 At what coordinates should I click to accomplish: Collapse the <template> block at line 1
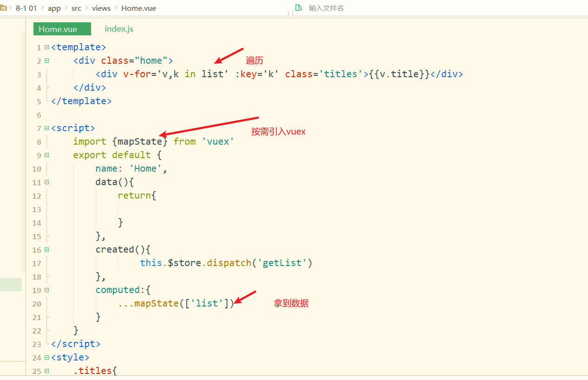(x=46, y=47)
